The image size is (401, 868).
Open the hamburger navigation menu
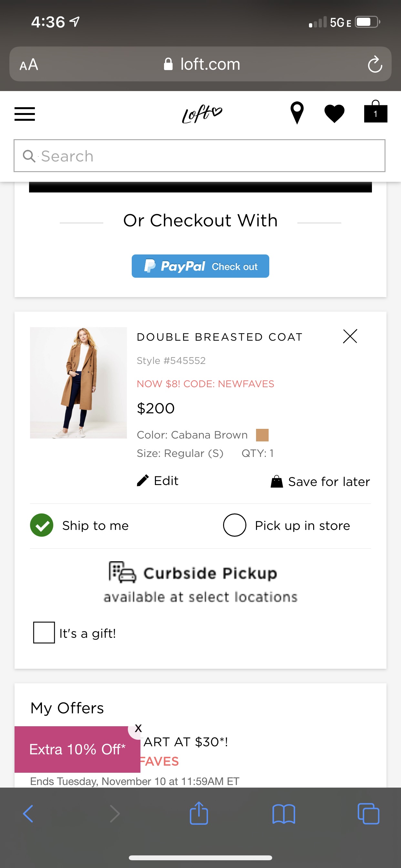24,114
